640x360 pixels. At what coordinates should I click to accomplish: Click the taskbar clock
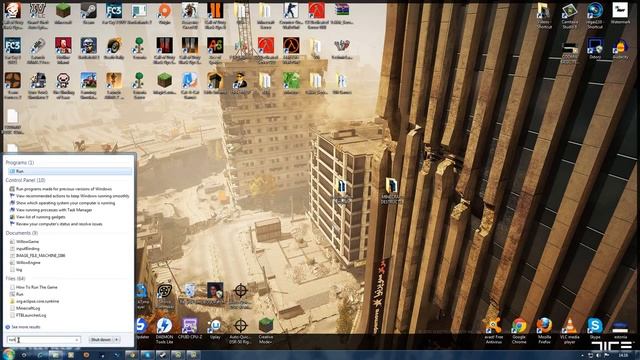[x=623, y=356]
